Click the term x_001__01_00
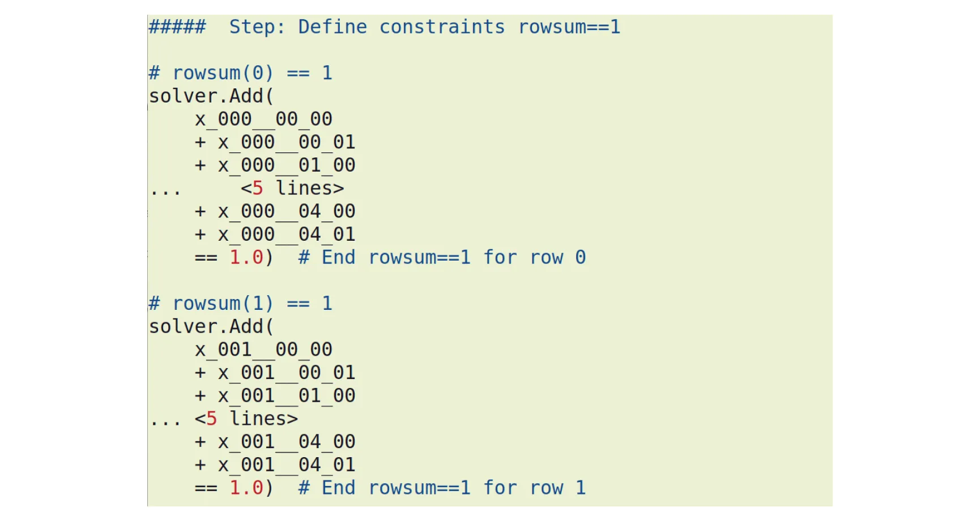The height and width of the screenshot is (520, 980). [x=287, y=396]
